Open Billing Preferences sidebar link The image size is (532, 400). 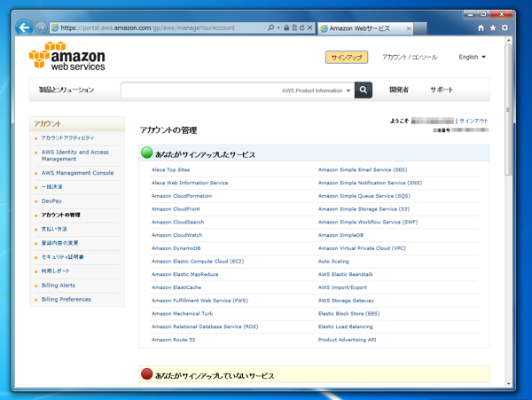point(66,299)
